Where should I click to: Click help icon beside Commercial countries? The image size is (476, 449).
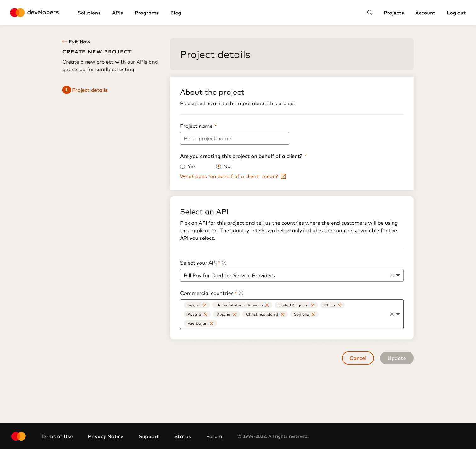pos(241,293)
